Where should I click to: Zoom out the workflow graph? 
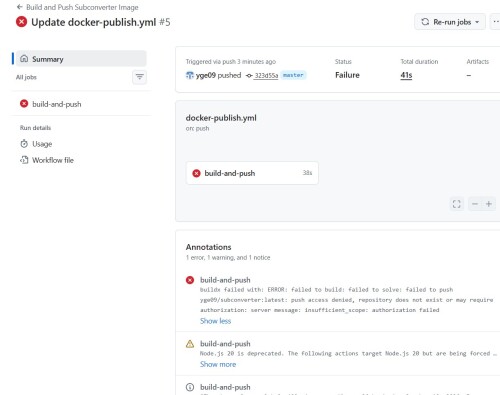(x=475, y=204)
